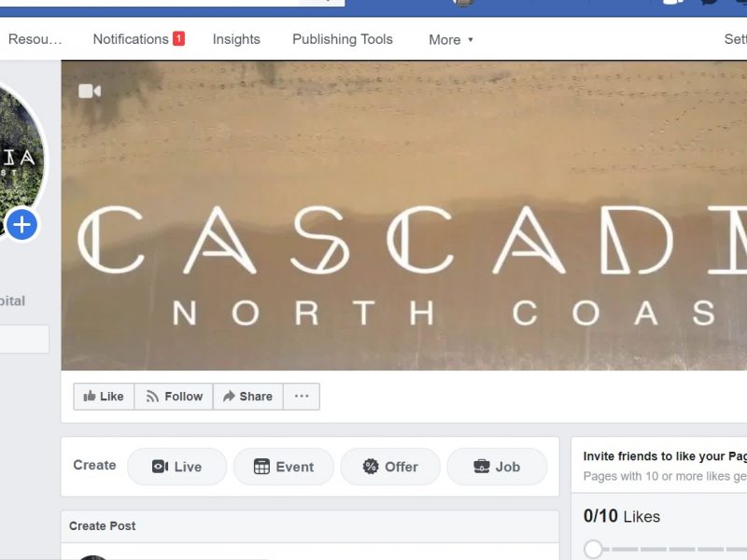Follow the page using the feed icon button

174,396
